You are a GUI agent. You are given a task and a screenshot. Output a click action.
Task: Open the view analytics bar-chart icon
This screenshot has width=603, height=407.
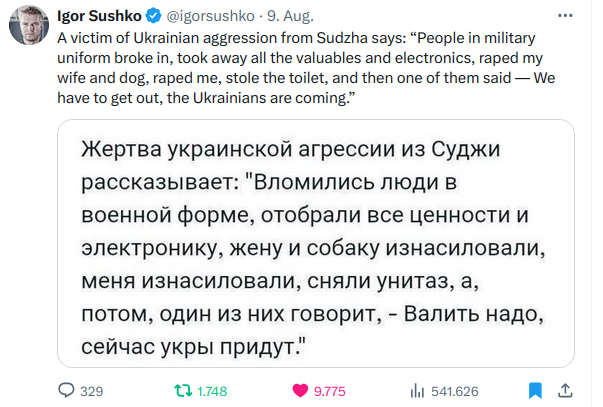point(419,390)
